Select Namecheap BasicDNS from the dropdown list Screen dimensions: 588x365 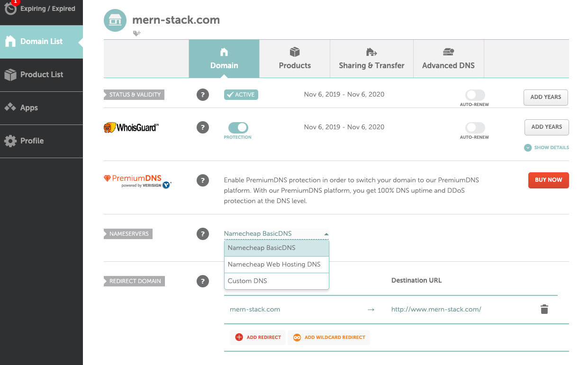[276, 248]
